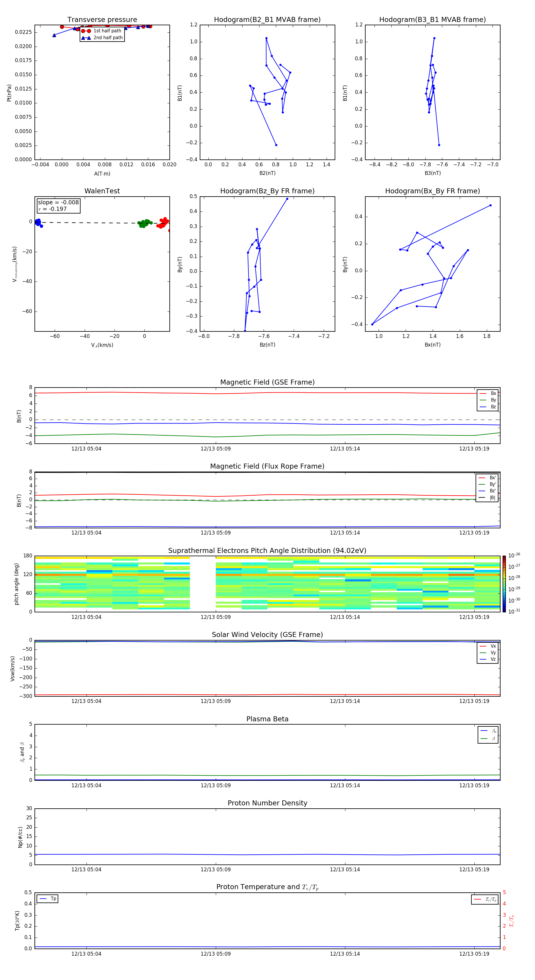Viewport: 535px width, 980px height.
Task: Select the "Tp" legend entry
Action: [x=48, y=899]
